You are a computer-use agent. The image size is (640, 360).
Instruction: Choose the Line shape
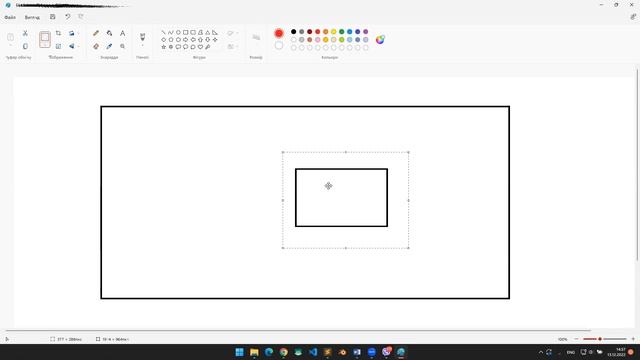click(164, 32)
